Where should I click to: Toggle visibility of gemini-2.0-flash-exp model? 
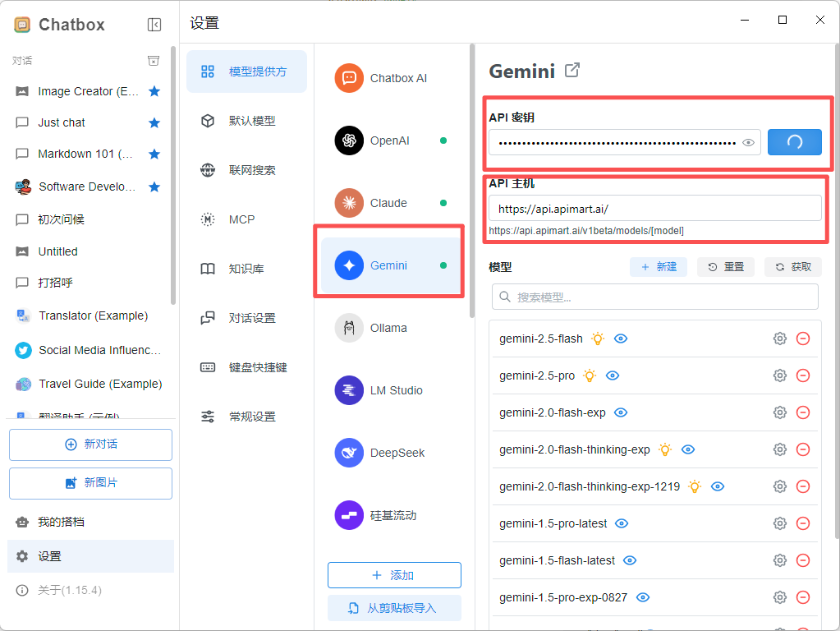click(x=622, y=412)
